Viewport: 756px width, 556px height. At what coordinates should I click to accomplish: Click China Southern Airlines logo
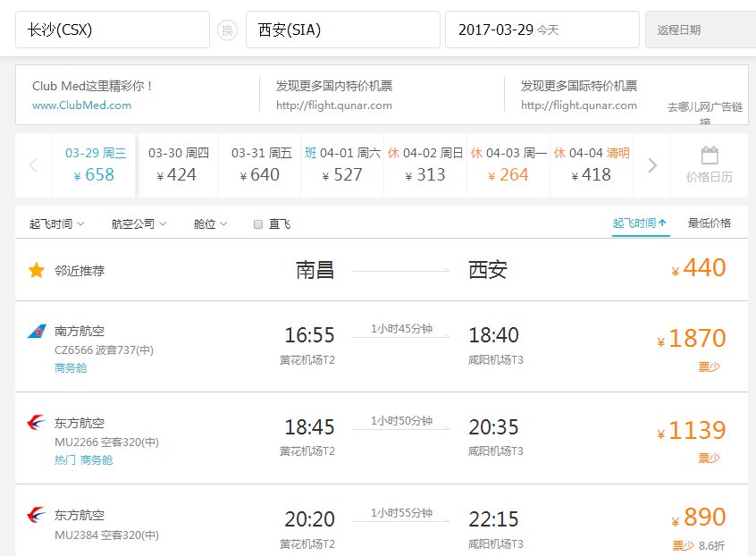click(x=37, y=332)
